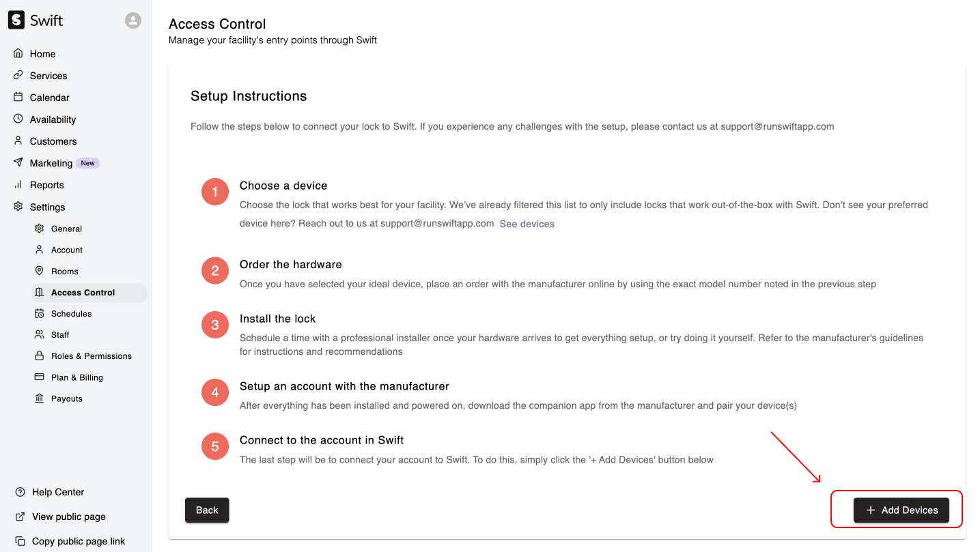
Task: Click the Availability clock icon
Action: pos(18,119)
